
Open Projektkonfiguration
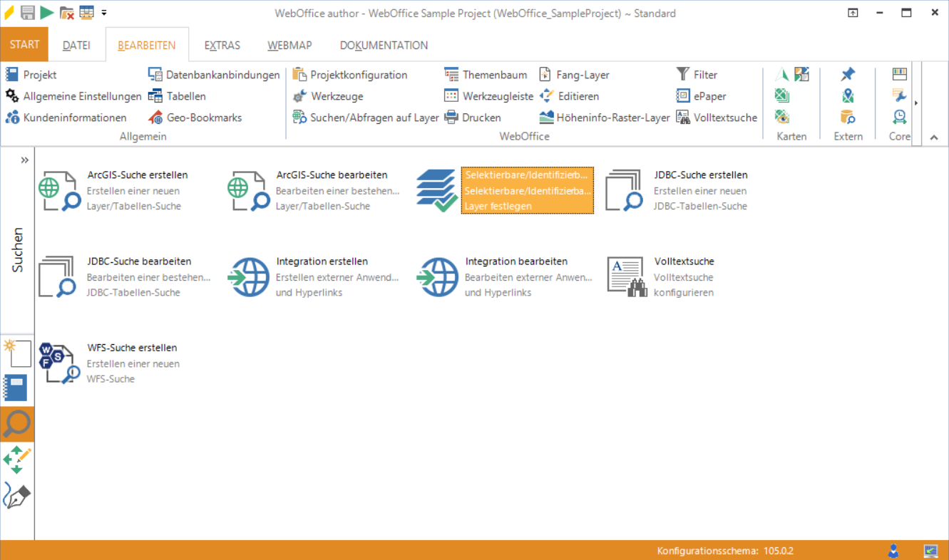pyautogui.click(x=349, y=75)
